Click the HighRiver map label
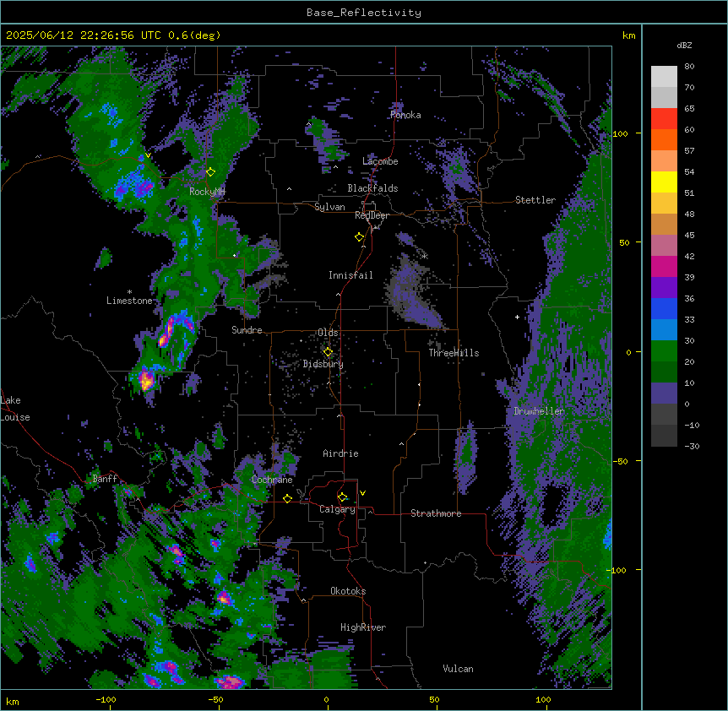 coord(363,627)
